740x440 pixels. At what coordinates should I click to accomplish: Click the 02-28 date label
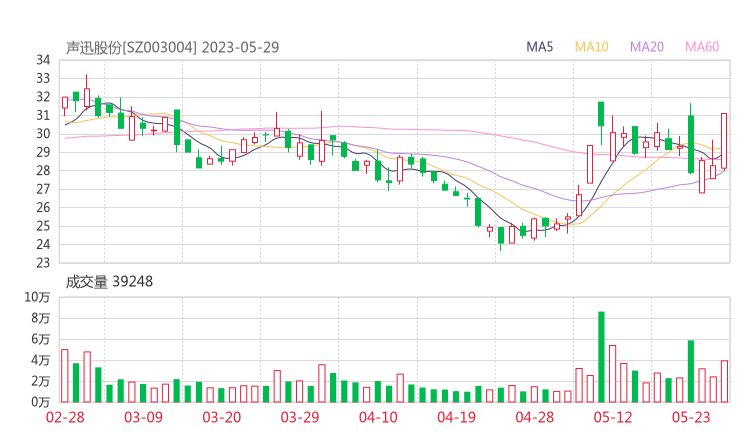(65, 417)
